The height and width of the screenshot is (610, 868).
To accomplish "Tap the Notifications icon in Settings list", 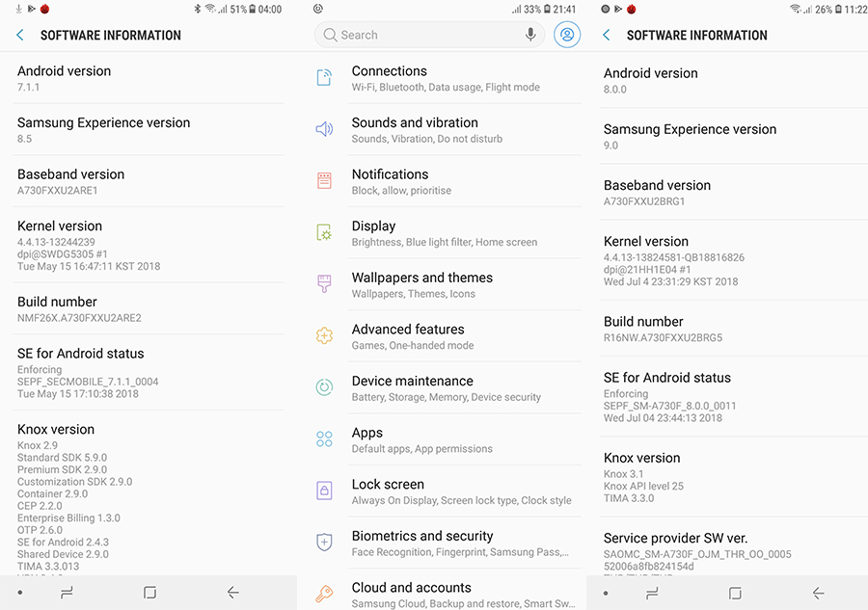I will (x=325, y=181).
